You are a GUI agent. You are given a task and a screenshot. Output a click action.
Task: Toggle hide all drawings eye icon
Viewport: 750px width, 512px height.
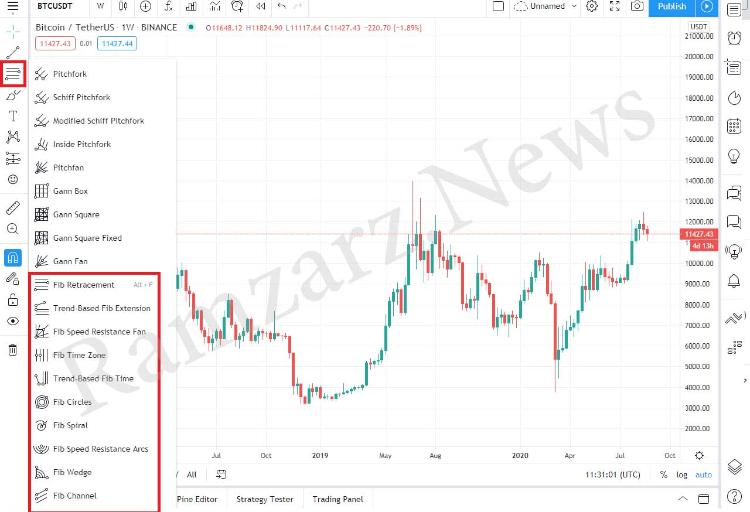pyautogui.click(x=13, y=321)
